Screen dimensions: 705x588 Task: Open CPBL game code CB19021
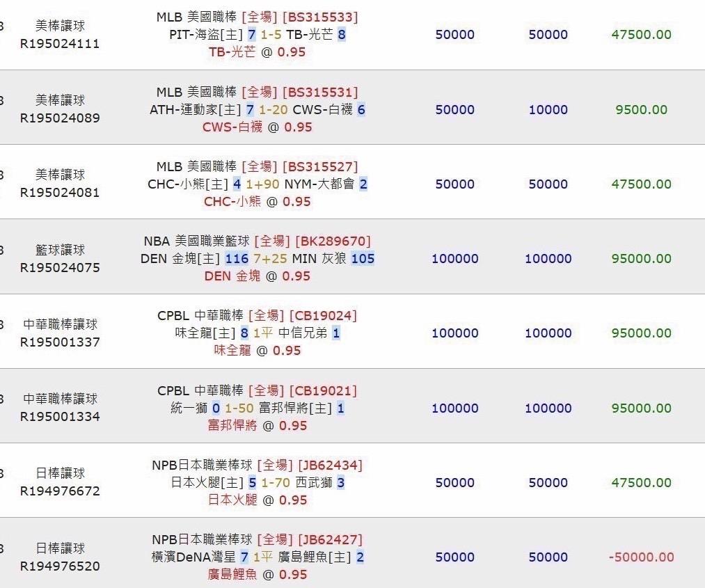(x=324, y=390)
